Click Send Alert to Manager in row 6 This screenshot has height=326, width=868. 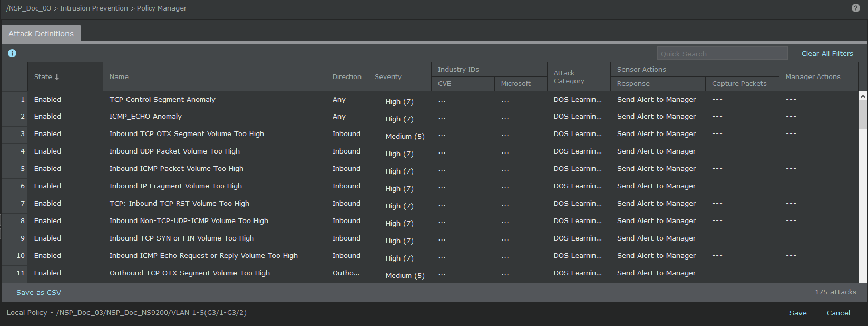click(656, 186)
